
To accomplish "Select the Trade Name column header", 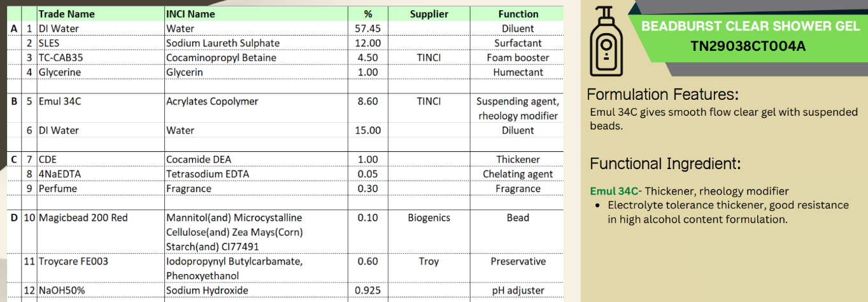I will [66, 14].
